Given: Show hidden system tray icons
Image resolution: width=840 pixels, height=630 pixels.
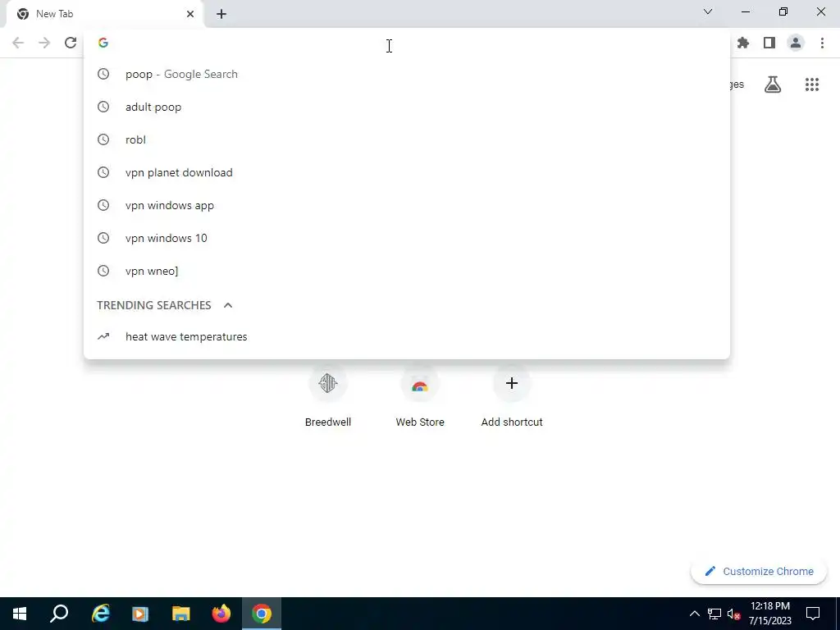Looking at the screenshot, I should pyautogui.click(x=694, y=614).
